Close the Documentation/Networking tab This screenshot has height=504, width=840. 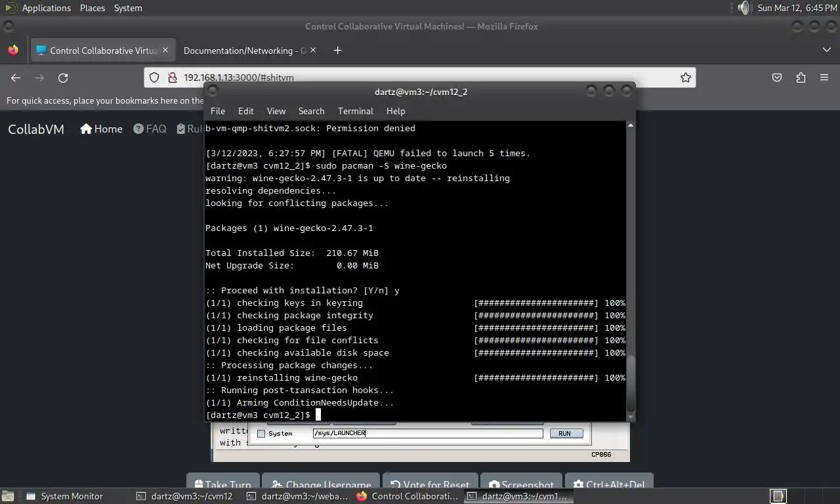click(x=313, y=50)
